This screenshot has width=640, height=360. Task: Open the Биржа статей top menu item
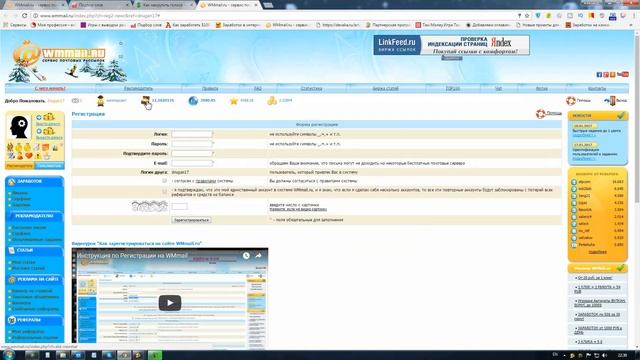[386, 88]
